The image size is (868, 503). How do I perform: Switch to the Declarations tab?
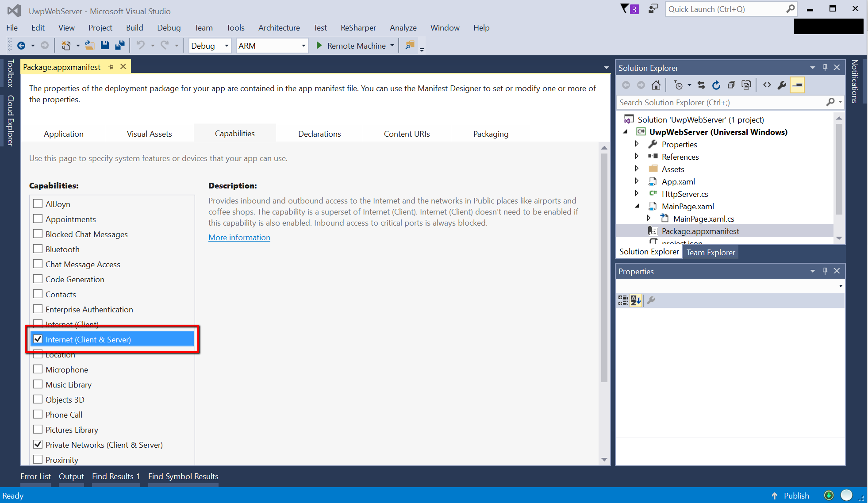click(319, 134)
